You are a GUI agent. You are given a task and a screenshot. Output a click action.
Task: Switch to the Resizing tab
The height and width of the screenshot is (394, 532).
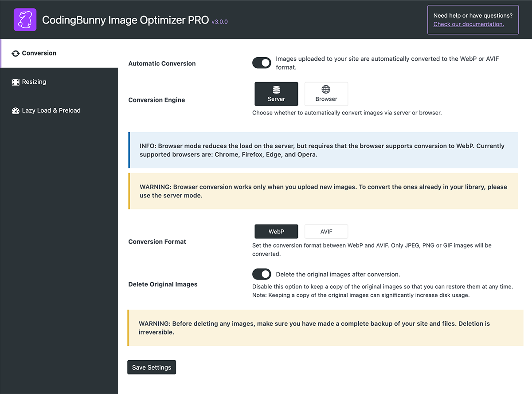[x=34, y=82]
